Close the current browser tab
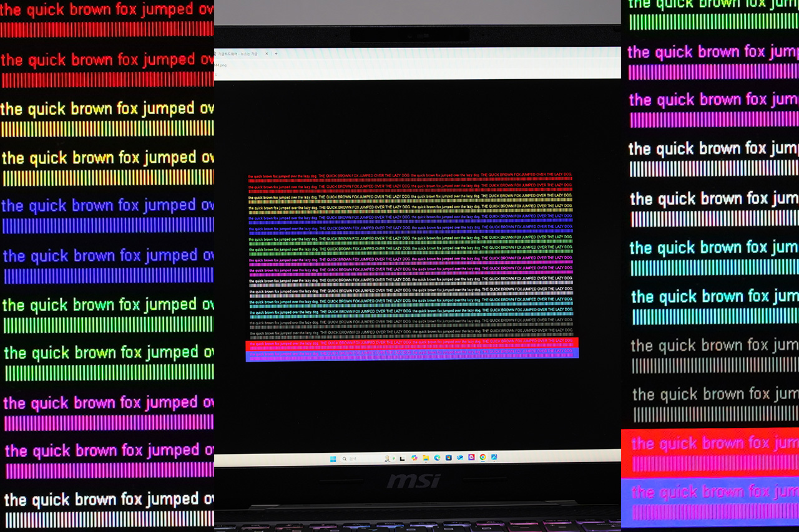The height and width of the screenshot is (532, 799). click(267, 54)
